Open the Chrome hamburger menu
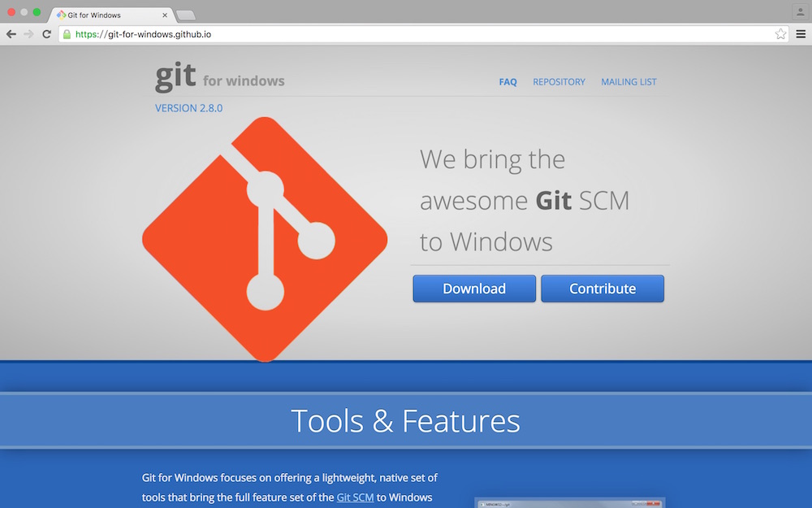812x508 pixels. (801, 34)
